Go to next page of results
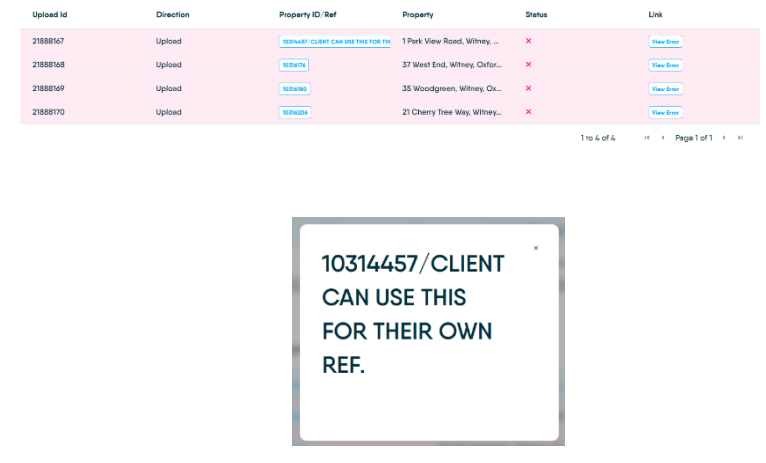This screenshot has height=463, width=766. 724,138
